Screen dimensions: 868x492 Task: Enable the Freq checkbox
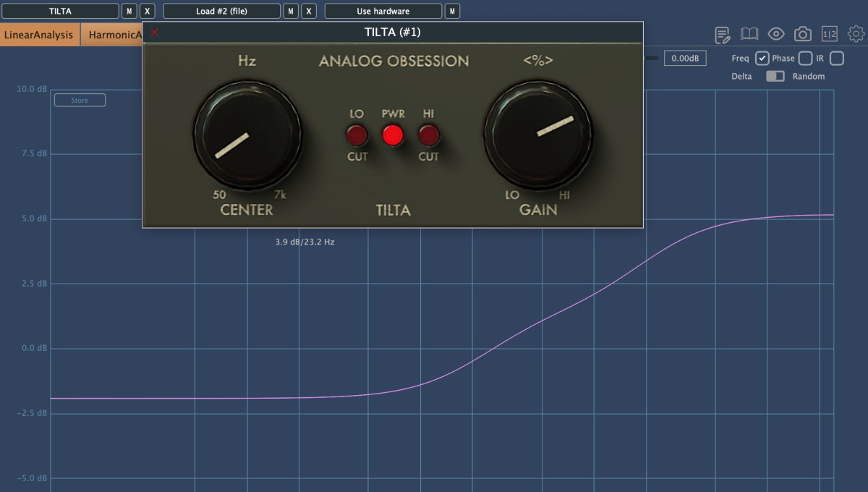click(x=762, y=59)
